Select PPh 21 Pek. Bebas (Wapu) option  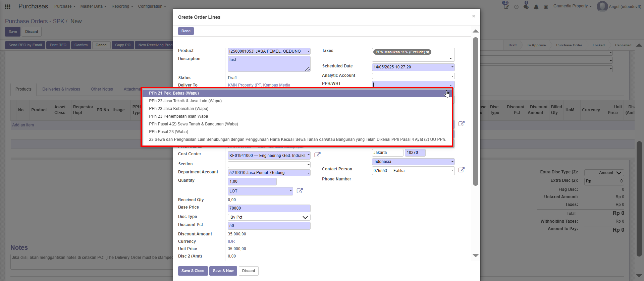pos(297,93)
